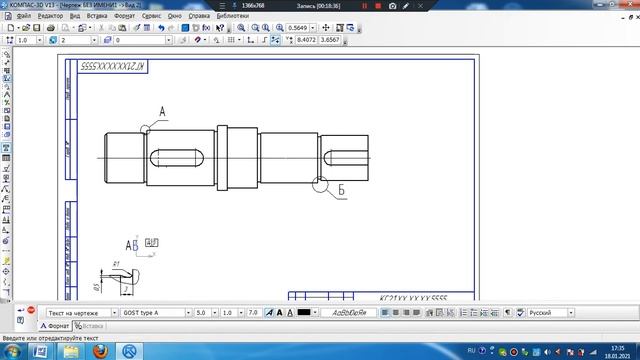Screen dimensions: 640x360
Task: Click the bold text A icon
Action: [280, 313]
